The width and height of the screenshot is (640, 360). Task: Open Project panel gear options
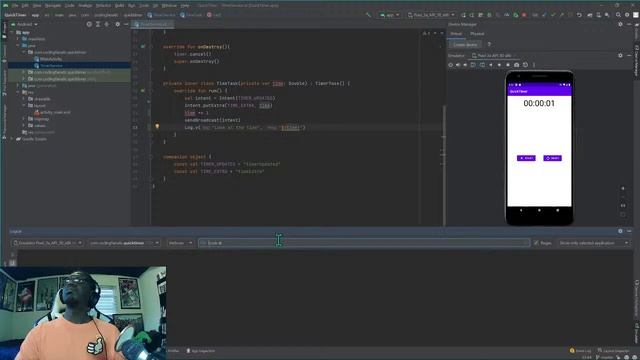point(118,24)
